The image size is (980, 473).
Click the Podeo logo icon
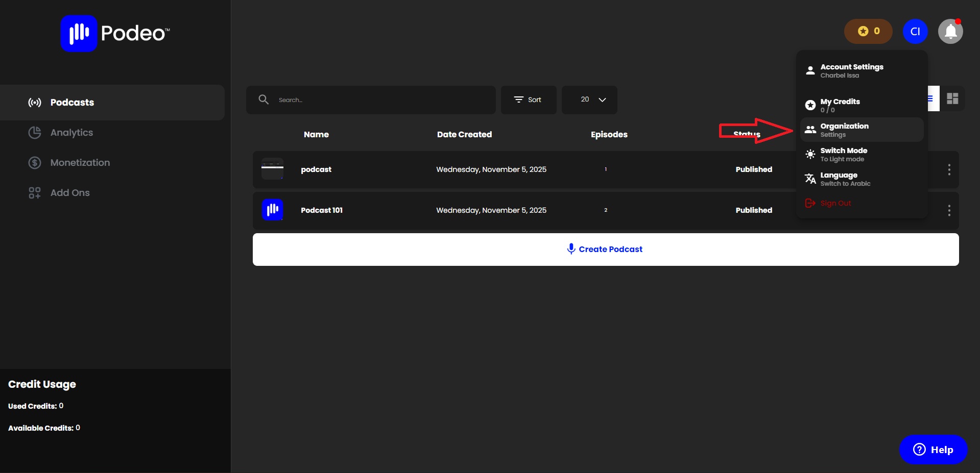click(79, 33)
